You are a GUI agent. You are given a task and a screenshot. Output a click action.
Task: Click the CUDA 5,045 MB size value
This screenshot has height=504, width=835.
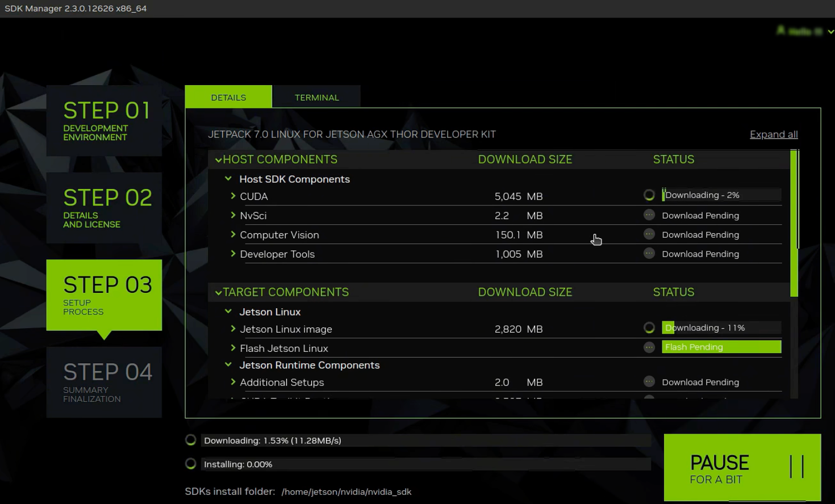point(519,196)
